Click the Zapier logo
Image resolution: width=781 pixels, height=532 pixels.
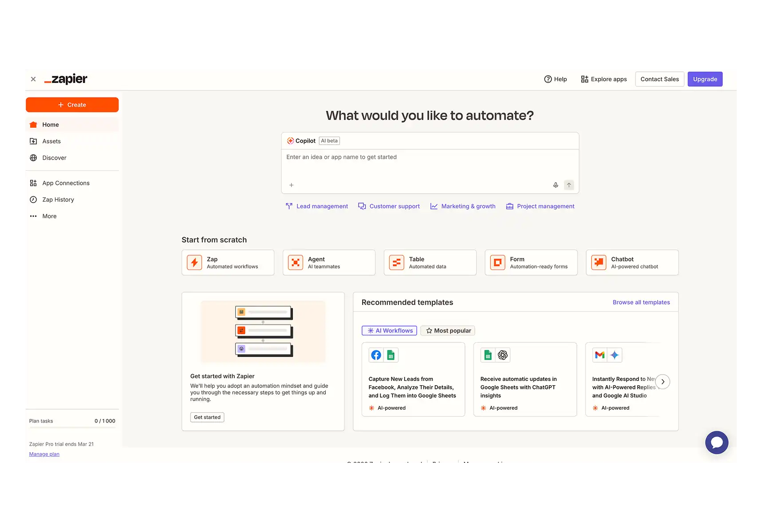[66, 79]
